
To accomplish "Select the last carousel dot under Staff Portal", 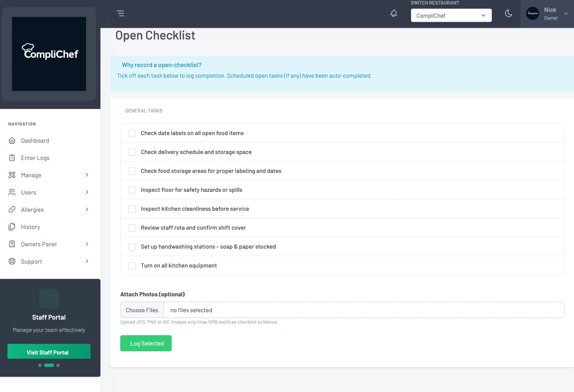I will pyautogui.click(x=58, y=365).
